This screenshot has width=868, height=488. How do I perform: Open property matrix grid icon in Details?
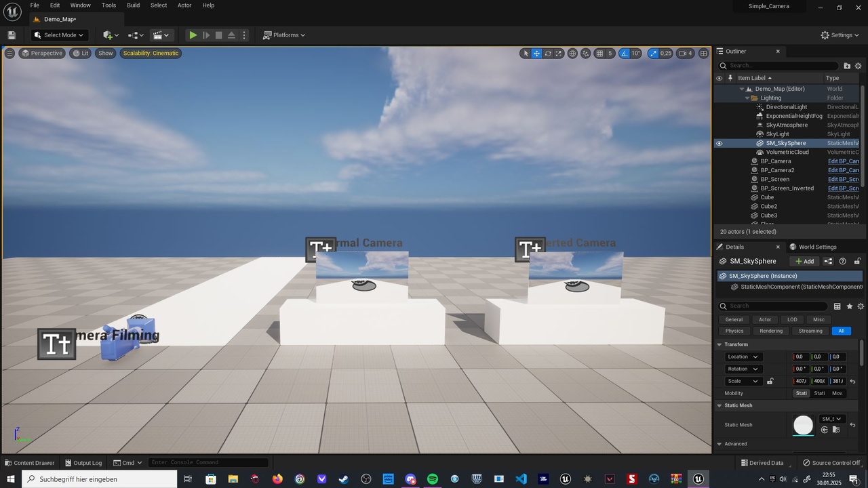pyautogui.click(x=837, y=306)
